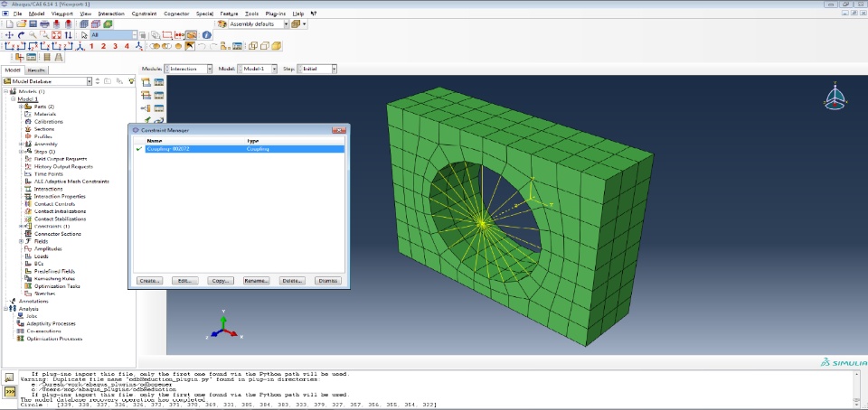Screen dimensions: 868x410
Task: Click the Query information icon
Action: pyautogui.click(x=206, y=35)
